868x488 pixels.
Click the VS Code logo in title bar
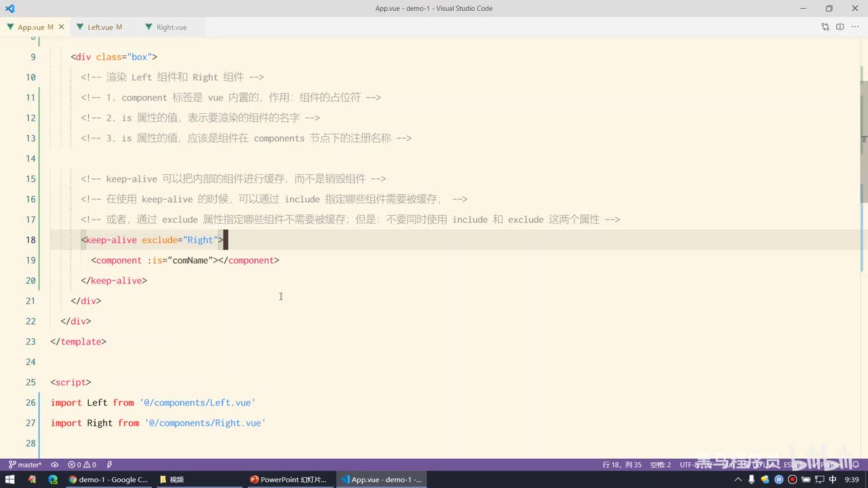[x=9, y=8]
